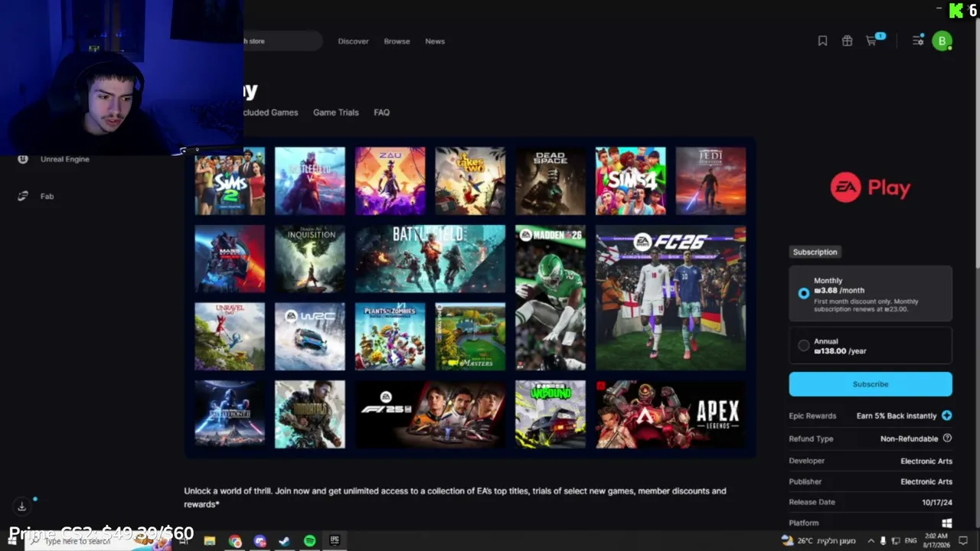Switch to the FAQ tab

(381, 112)
